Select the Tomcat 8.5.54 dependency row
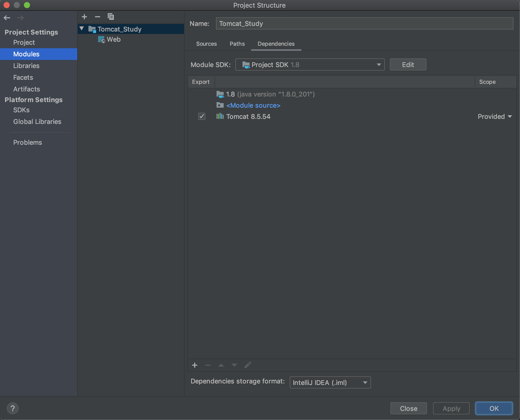520x420 pixels. tap(352, 116)
